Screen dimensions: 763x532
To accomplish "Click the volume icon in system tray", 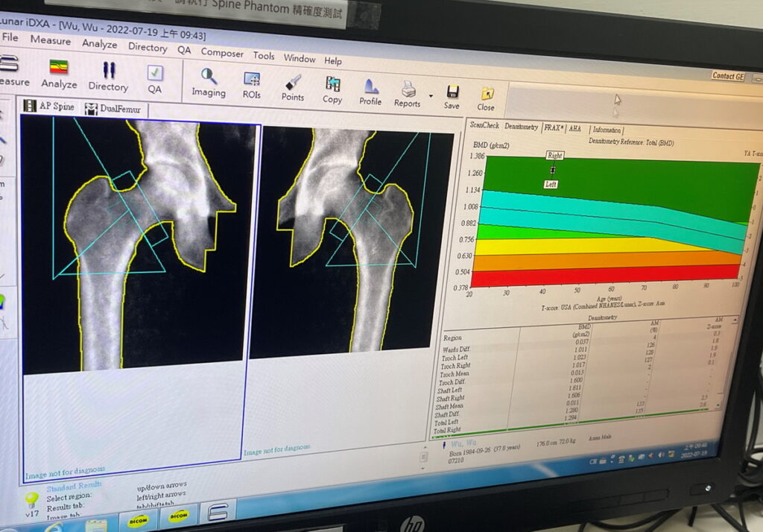I will click(661, 455).
